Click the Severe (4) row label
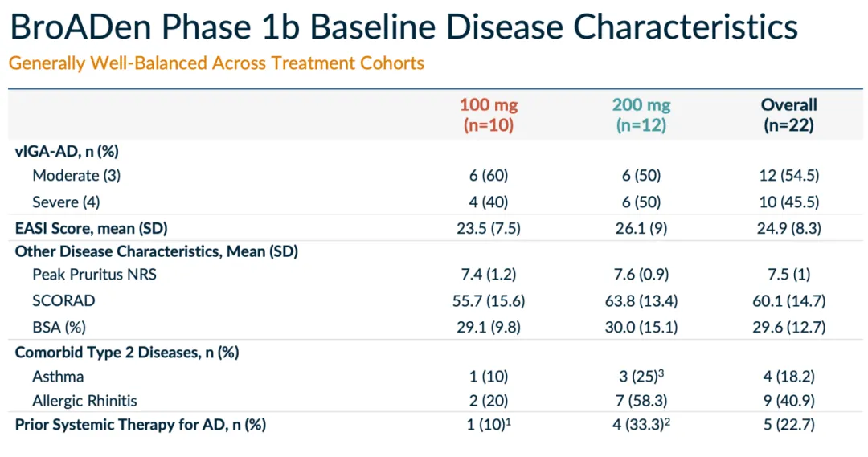This screenshot has width=868, height=457. 67,202
